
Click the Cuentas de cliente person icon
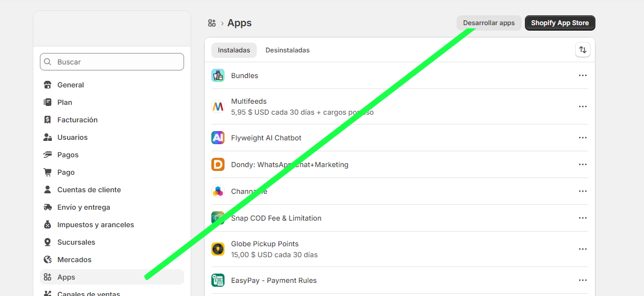(48, 190)
